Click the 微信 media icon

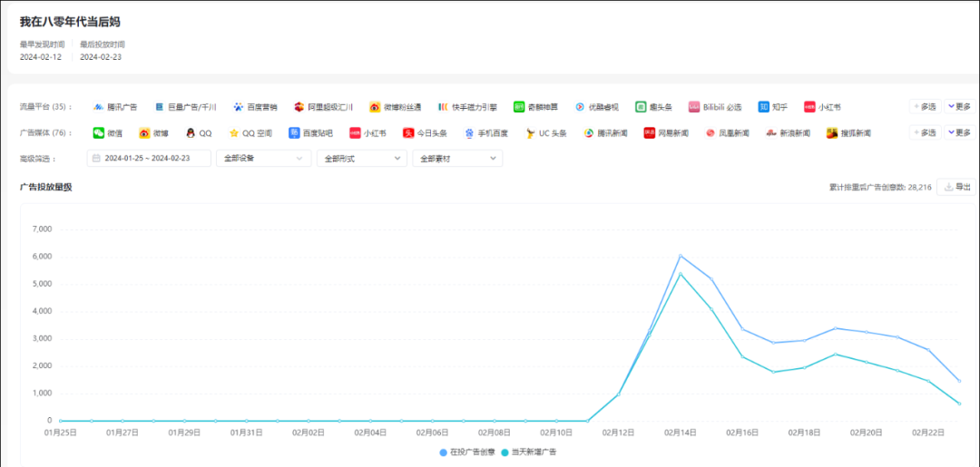[99, 133]
